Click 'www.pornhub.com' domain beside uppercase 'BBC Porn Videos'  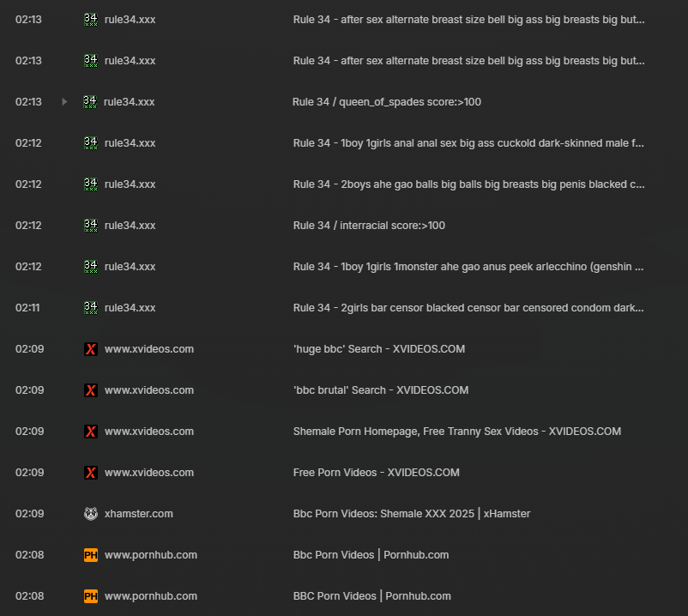click(x=151, y=596)
